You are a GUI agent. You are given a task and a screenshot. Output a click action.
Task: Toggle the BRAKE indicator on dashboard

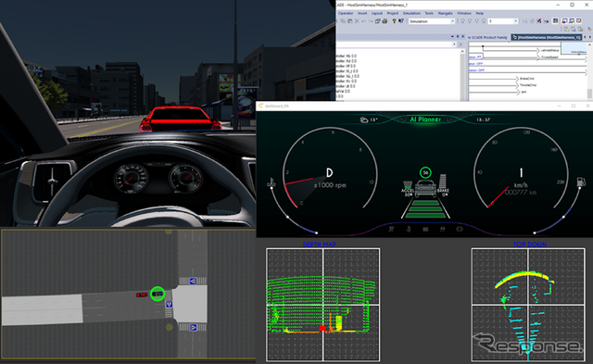443,185
